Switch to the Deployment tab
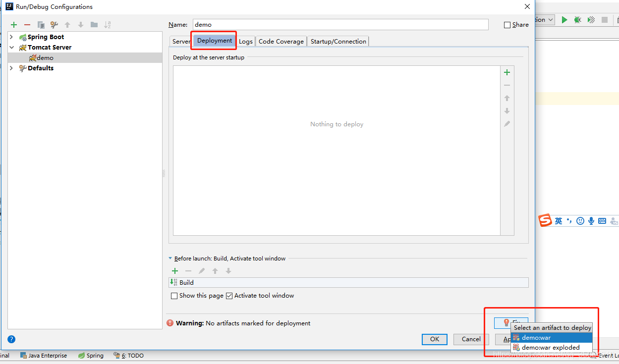The image size is (619, 364). 215,41
